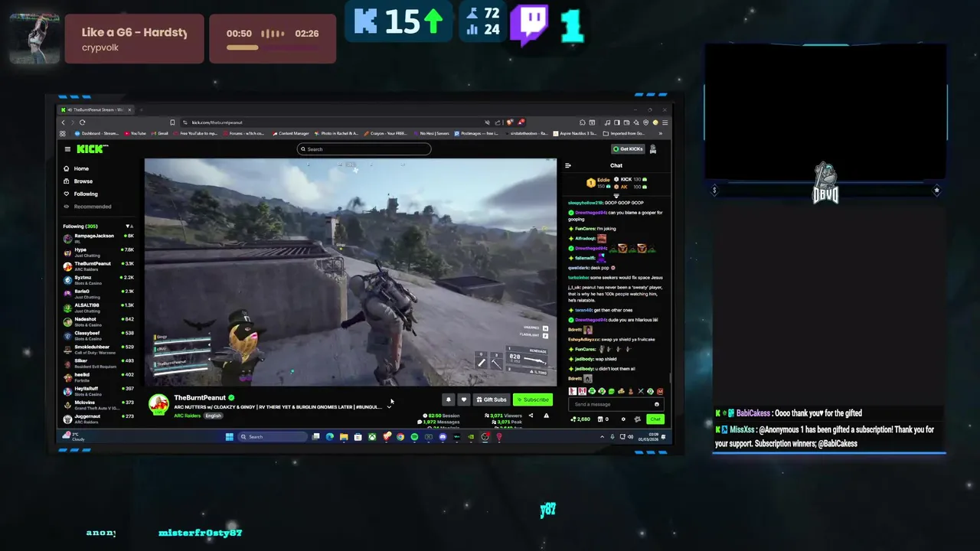This screenshot has width=980, height=551.
Task: Open TheBurntPeanut channel in sidebar
Action: tap(98, 266)
